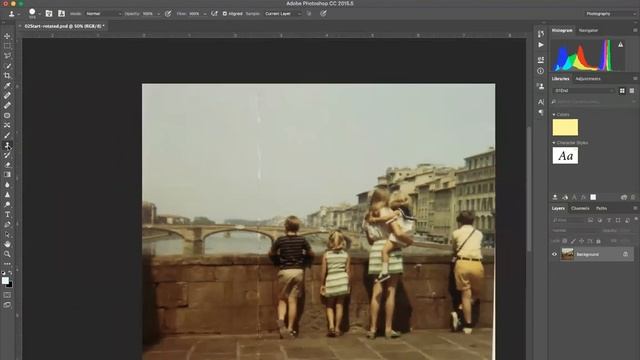Enable airbrush-style build-up effects
This screenshot has width=640, height=360.
pos(214,13)
